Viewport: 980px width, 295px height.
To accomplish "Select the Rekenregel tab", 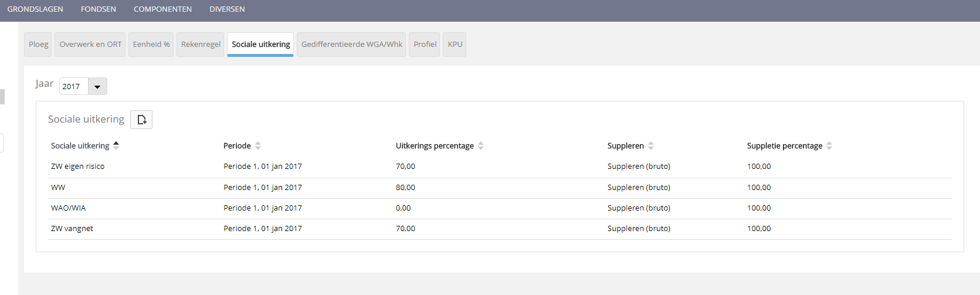I will (x=201, y=45).
